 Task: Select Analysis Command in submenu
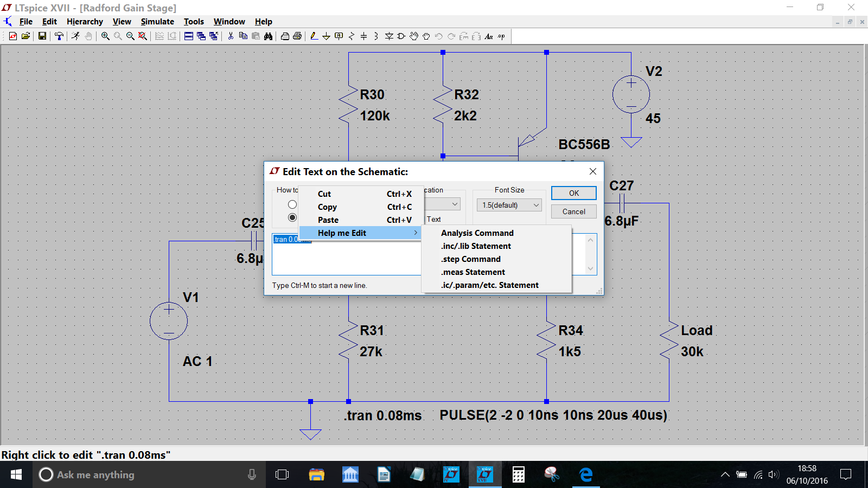pos(496,233)
